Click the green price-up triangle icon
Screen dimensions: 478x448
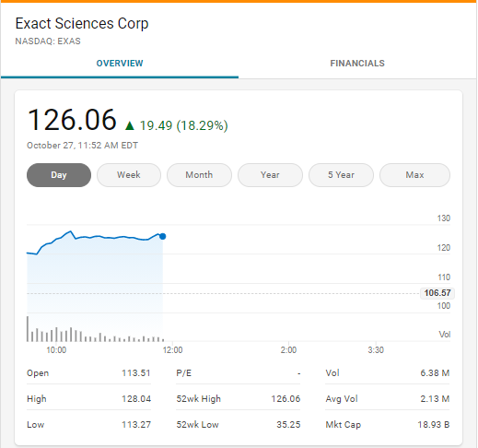tap(130, 125)
